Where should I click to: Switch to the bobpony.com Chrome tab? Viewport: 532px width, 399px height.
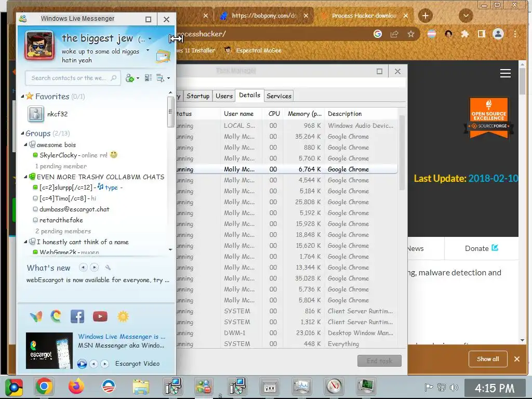[264, 16]
